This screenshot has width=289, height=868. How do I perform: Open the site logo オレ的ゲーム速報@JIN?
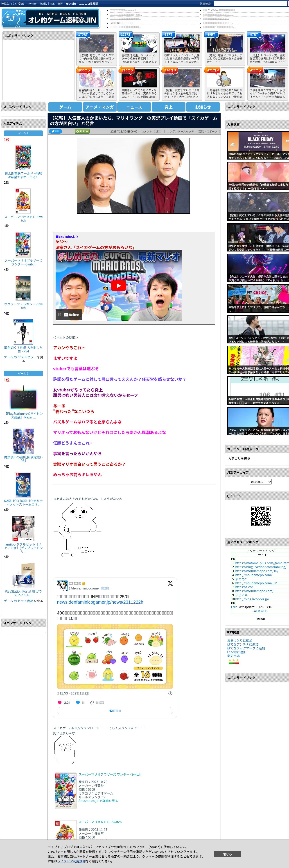(x=50, y=18)
